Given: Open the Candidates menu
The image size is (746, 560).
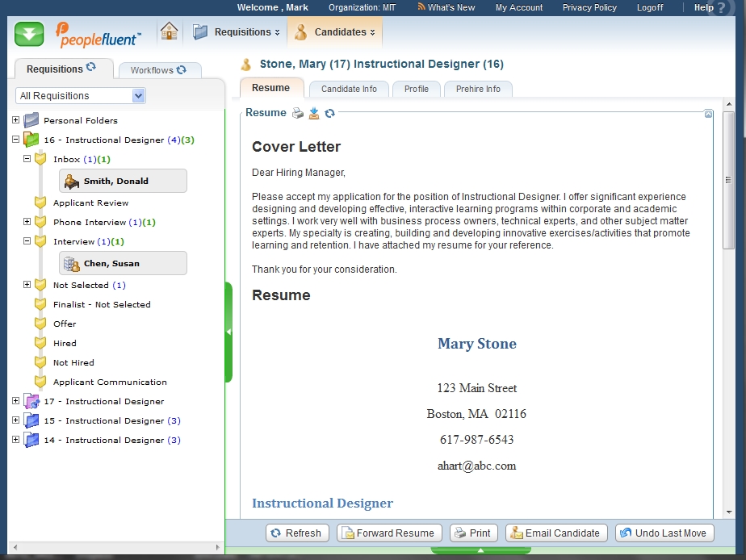Looking at the screenshot, I should click(x=335, y=32).
